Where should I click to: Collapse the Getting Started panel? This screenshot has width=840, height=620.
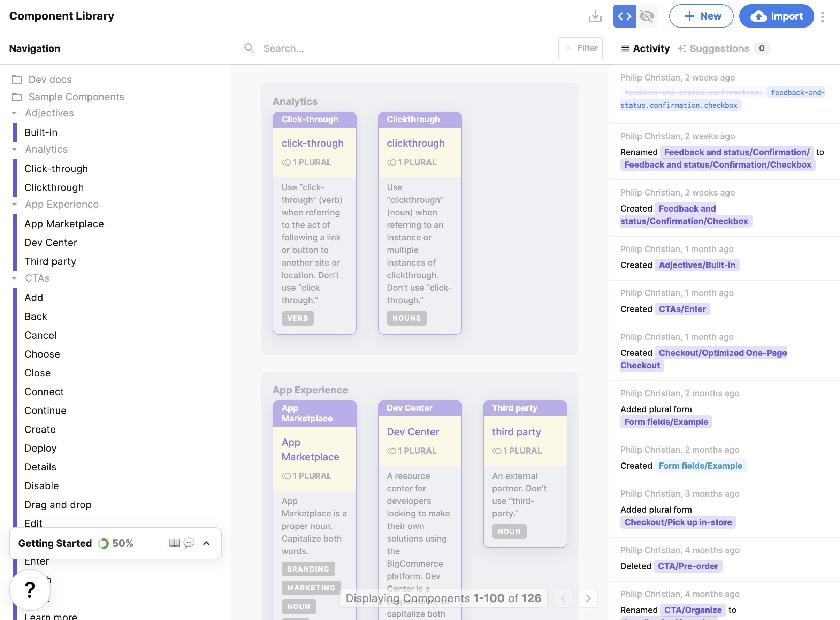pos(206,543)
